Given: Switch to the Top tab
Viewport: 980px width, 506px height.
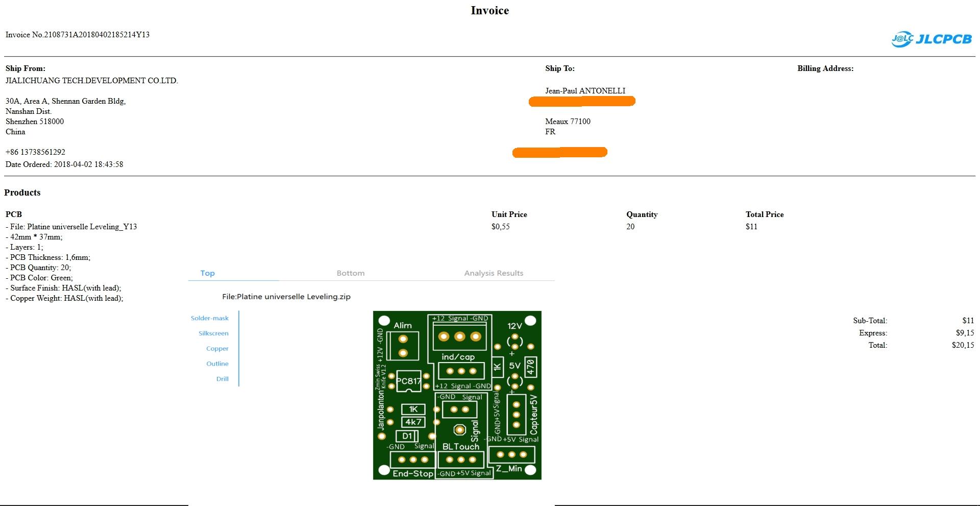Looking at the screenshot, I should click(207, 273).
